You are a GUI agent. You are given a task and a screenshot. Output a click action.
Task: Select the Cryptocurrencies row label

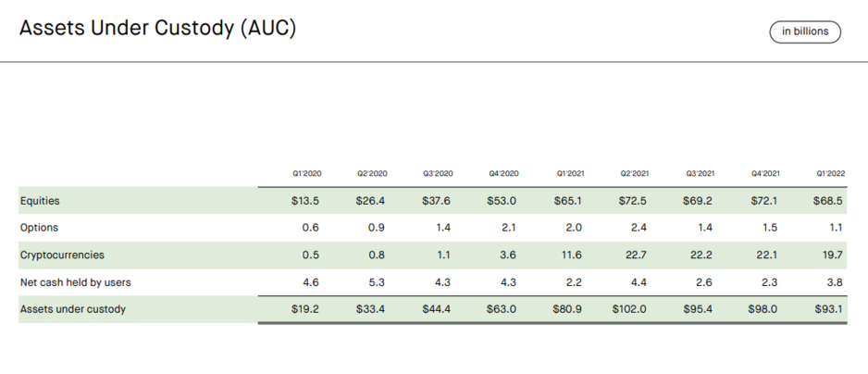coord(62,255)
